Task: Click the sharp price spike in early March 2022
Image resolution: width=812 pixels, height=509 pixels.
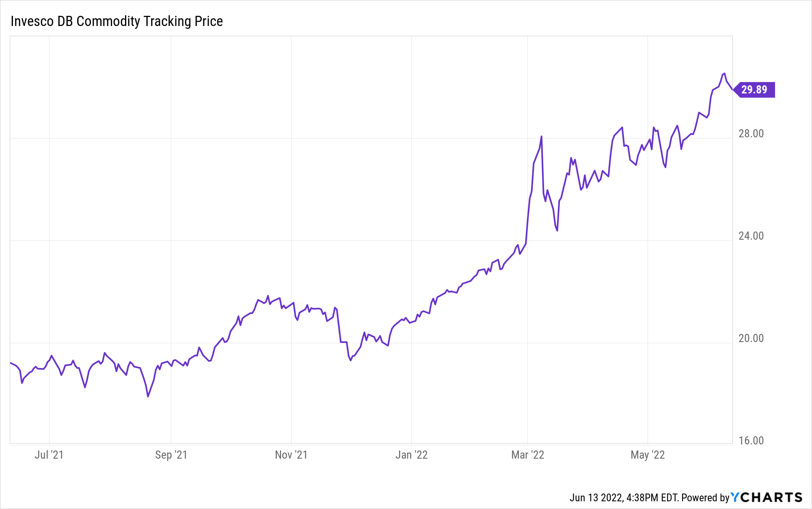Action: pyautogui.click(x=542, y=136)
